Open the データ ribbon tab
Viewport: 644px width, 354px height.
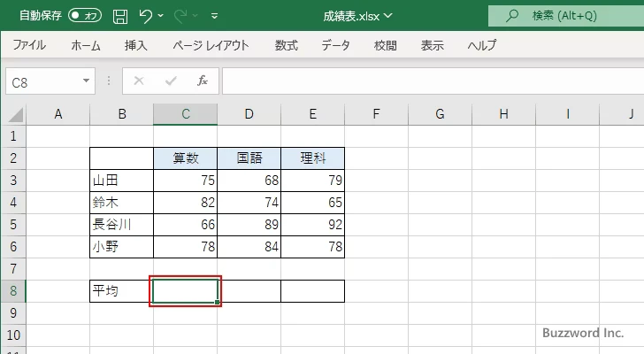pos(335,45)
